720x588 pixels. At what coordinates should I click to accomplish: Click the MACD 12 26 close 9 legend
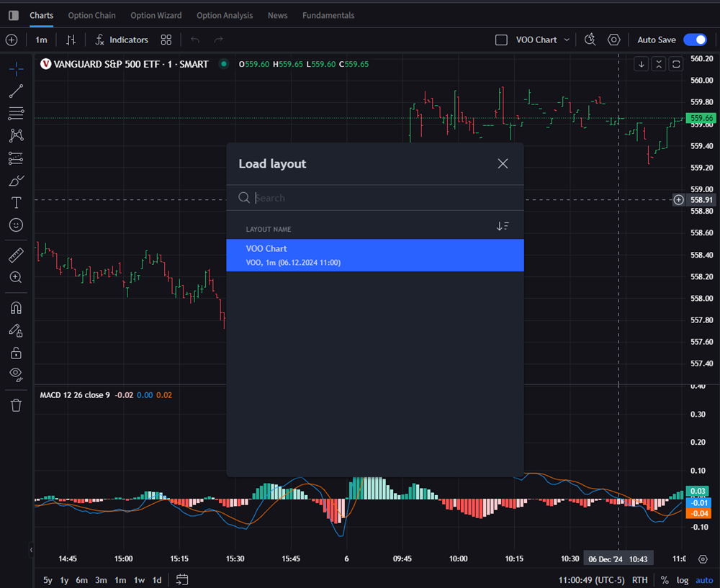pyautogui.click(x=75, y=395)
